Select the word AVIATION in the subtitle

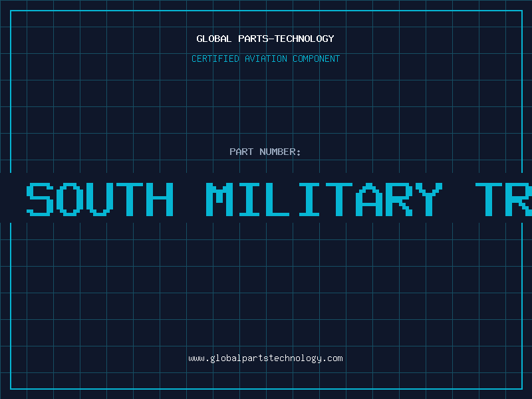266,59
